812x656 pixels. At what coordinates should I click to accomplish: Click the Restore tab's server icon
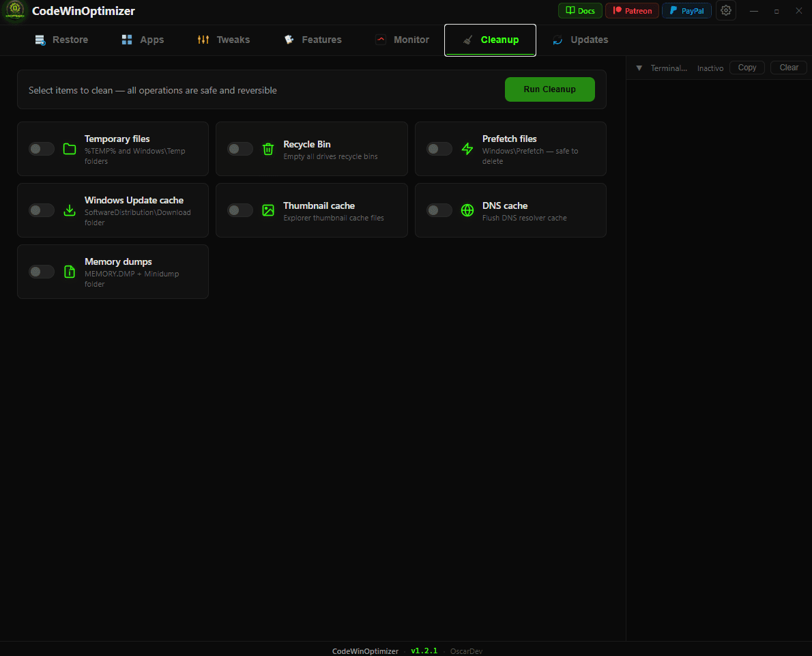tap(40, 40)
